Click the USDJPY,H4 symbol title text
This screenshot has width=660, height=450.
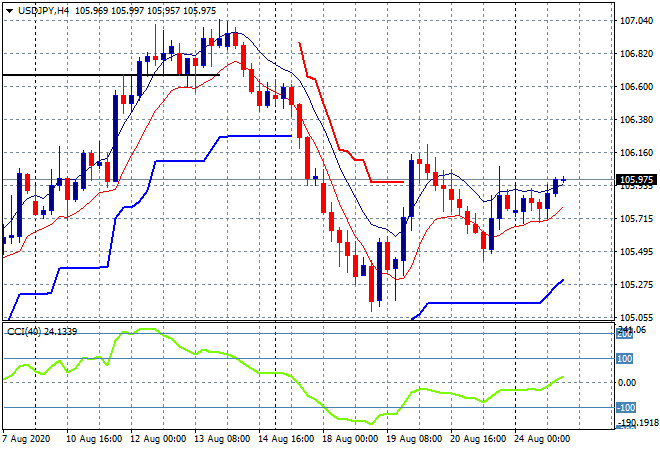tap(43, 11)
